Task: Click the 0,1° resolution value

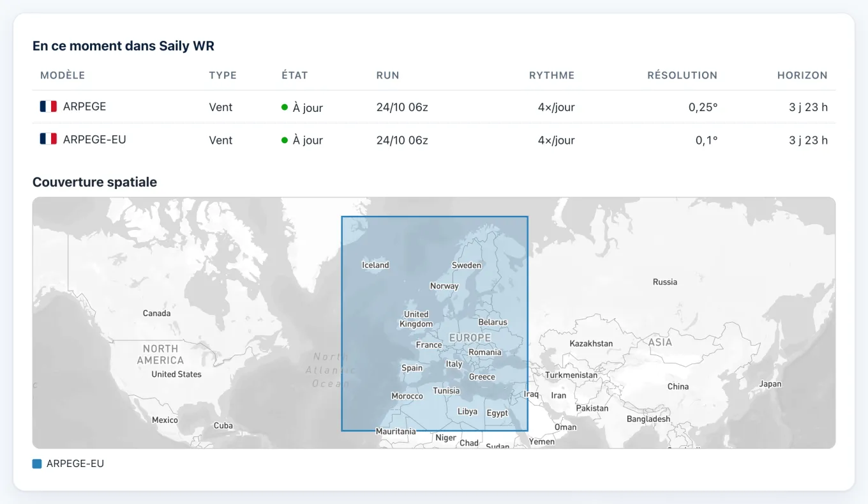Action: [707, 140]
